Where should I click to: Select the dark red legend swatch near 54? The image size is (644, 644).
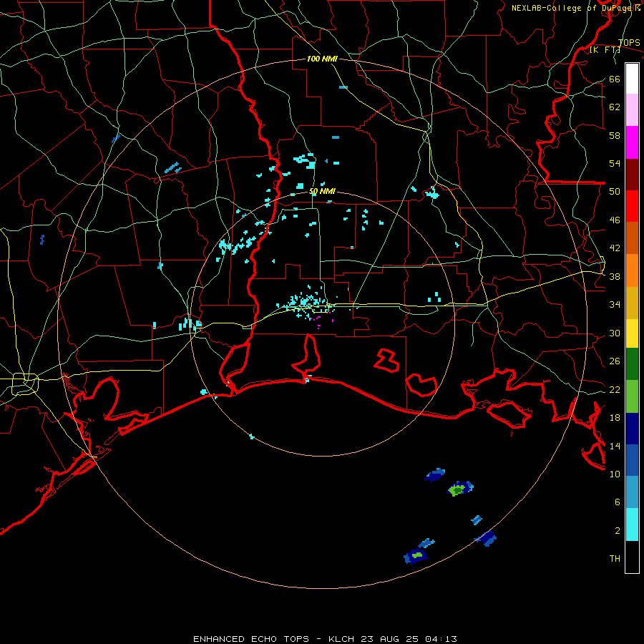coord(632,175)
